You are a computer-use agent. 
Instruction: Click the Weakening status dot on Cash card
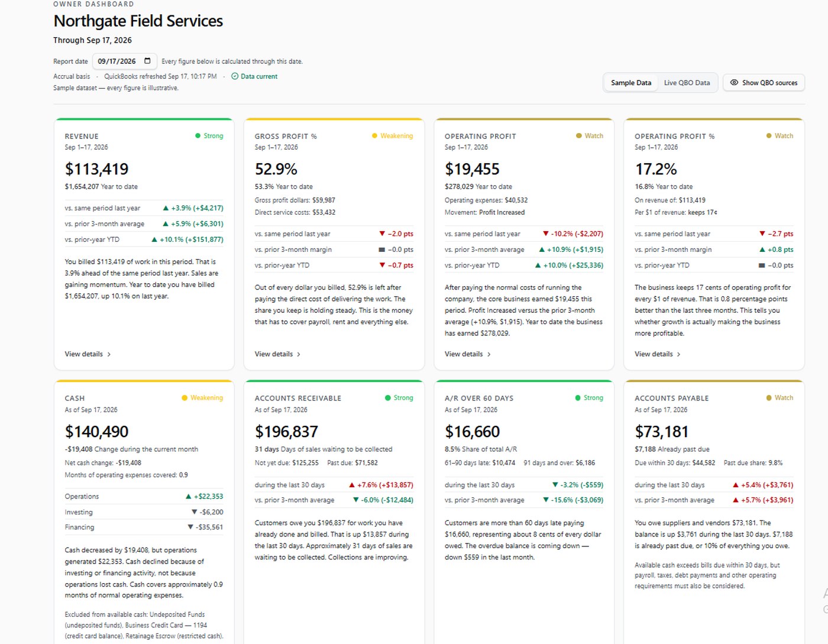click(x=185, y=398)
